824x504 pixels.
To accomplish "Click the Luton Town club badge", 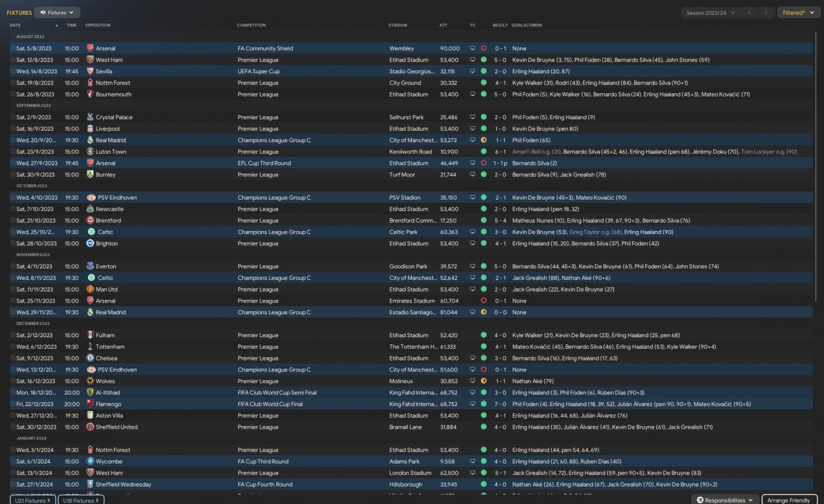I will tap(90, 152).
